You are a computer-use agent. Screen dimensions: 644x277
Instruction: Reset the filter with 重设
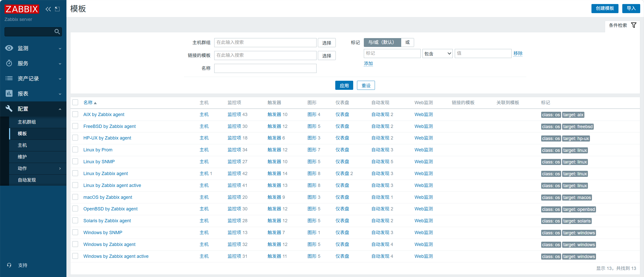click(366, 85)
